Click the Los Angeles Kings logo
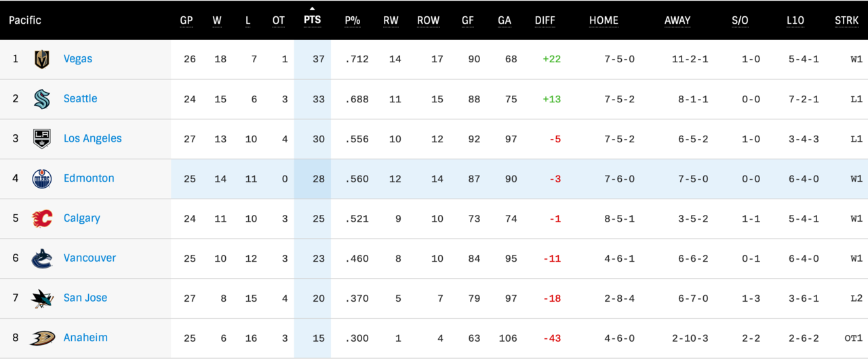This screenshot has height=360, width=868. [x=42, y=139]
